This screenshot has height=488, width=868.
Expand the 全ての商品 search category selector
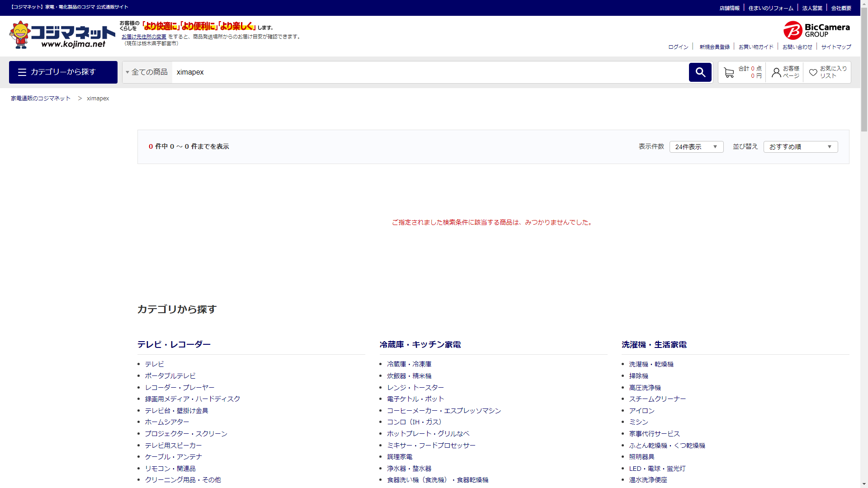(147, 72)
